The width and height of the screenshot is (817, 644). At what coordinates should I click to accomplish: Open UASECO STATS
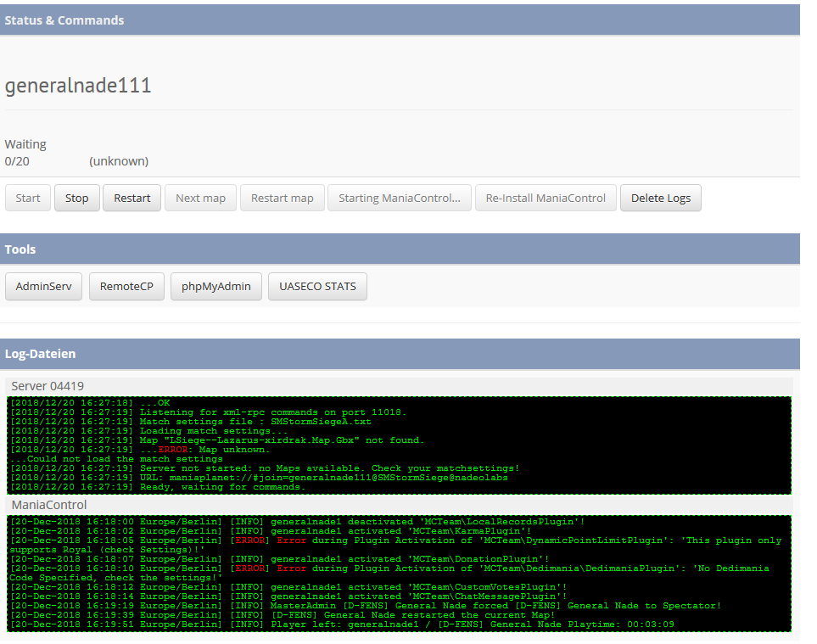pos(318,287)
